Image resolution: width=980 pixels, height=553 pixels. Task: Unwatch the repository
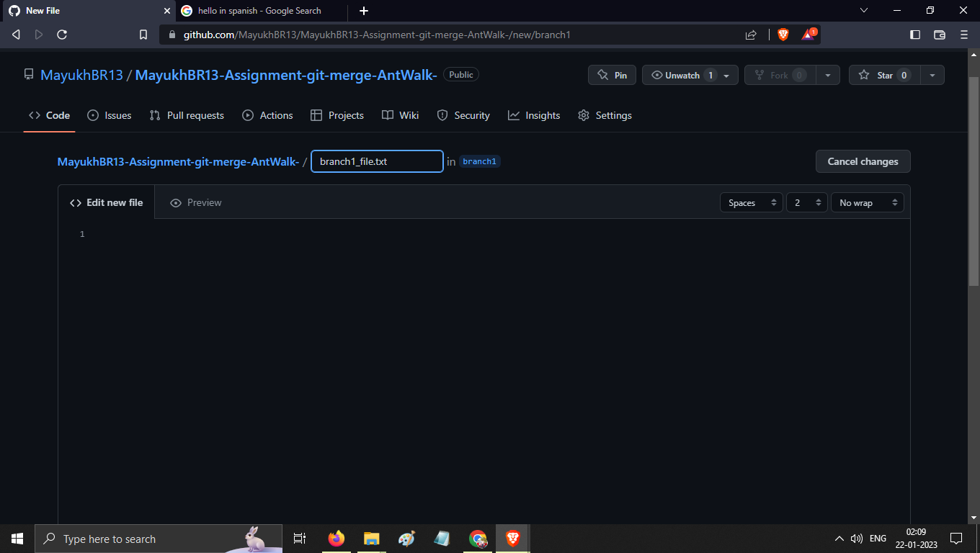[x=683, y=74]
